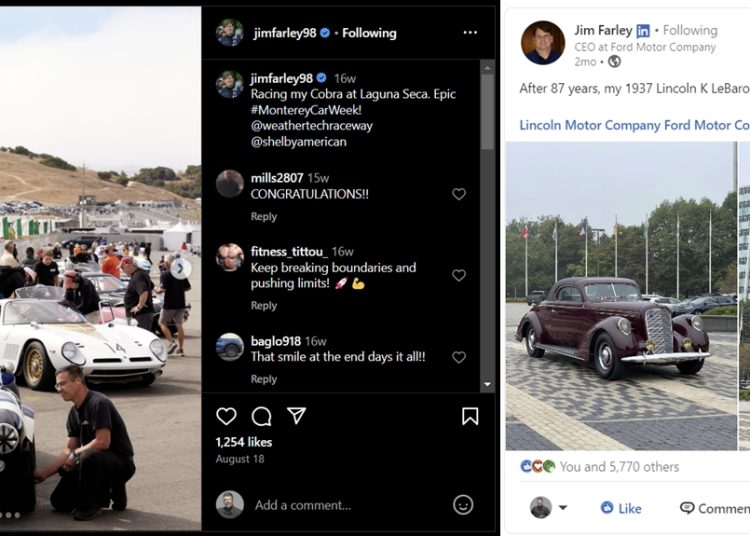
Task: Go to next photo with carousel arrow
Action: coord(180,268)
